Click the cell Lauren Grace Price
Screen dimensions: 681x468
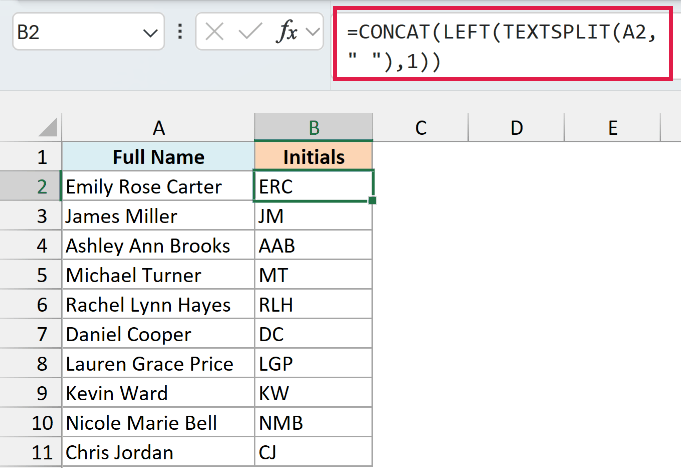tap(158, 363)
